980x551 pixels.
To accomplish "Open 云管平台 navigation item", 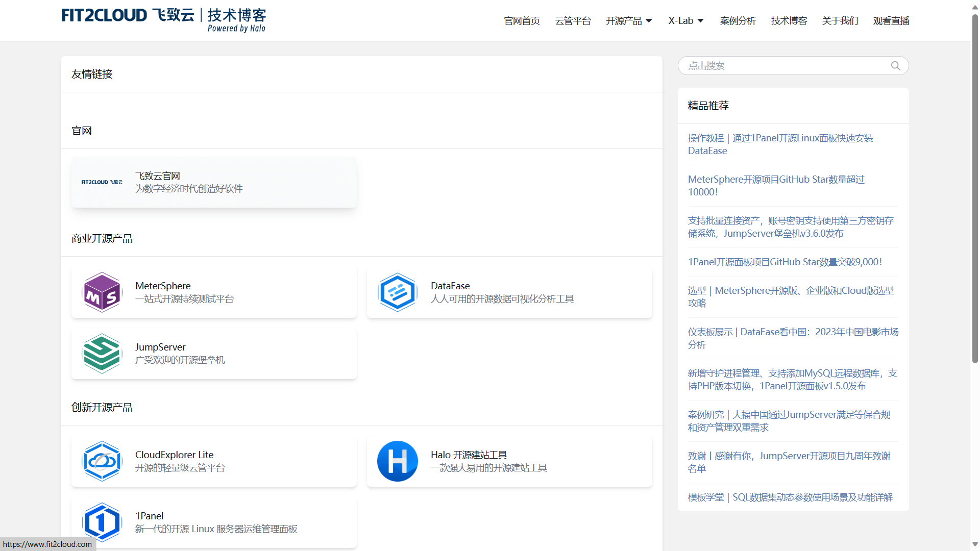I will [573, 21].
